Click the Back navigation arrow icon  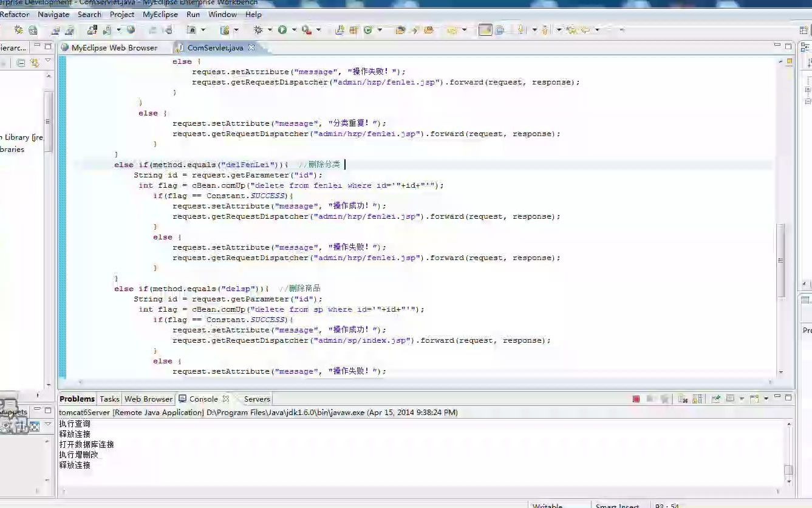pos(585,30)
